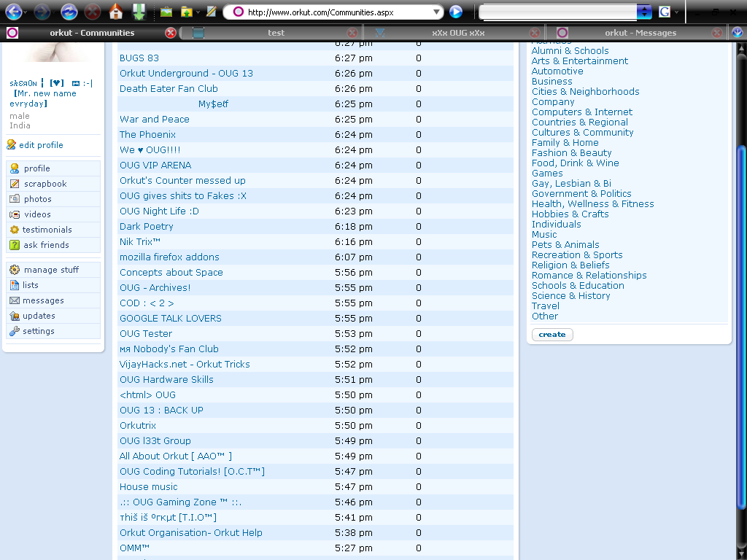Close the xXx OUG xXx tab
Screen dimensions: 747x560
[535, 33]
